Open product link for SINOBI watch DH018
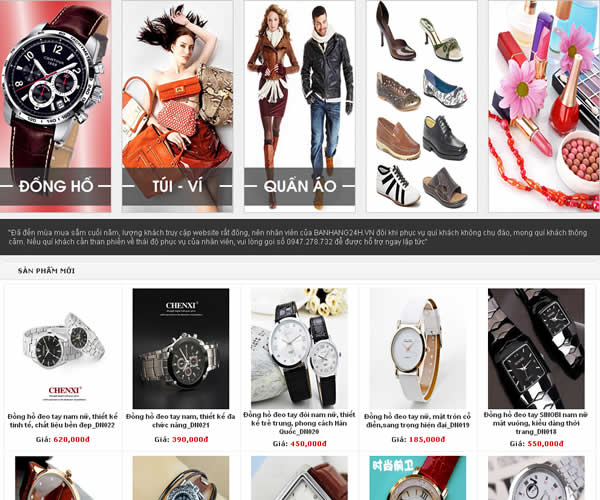 (536, 423)
